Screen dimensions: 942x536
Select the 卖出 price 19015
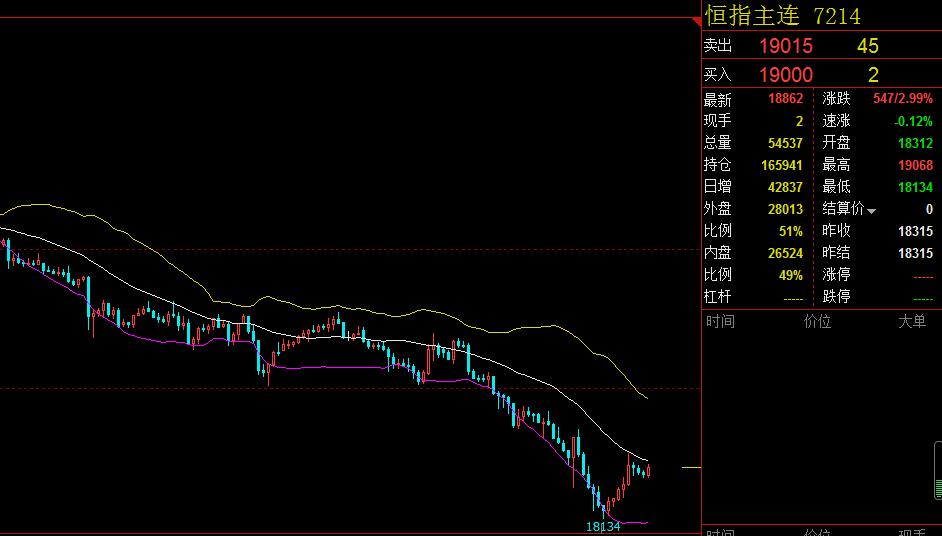coord(786,46)
